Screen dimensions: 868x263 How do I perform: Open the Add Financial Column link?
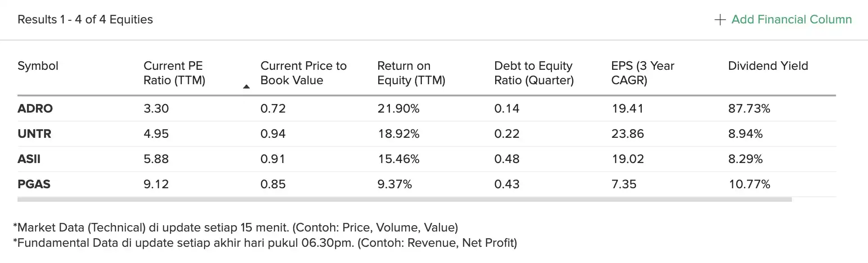[x=791, y=19]
